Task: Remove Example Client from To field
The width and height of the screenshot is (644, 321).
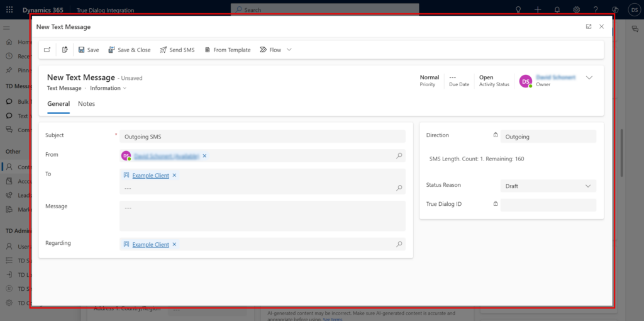Action: pyautogui.click(x=174, y=176)
